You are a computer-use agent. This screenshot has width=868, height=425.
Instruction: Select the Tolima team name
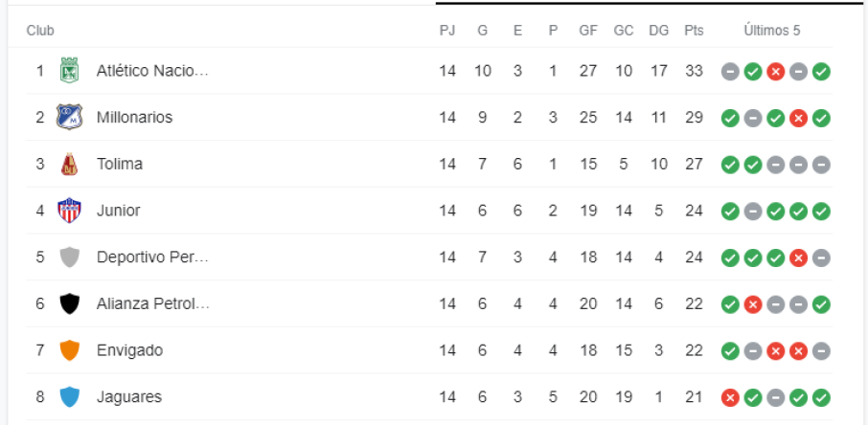120,165
